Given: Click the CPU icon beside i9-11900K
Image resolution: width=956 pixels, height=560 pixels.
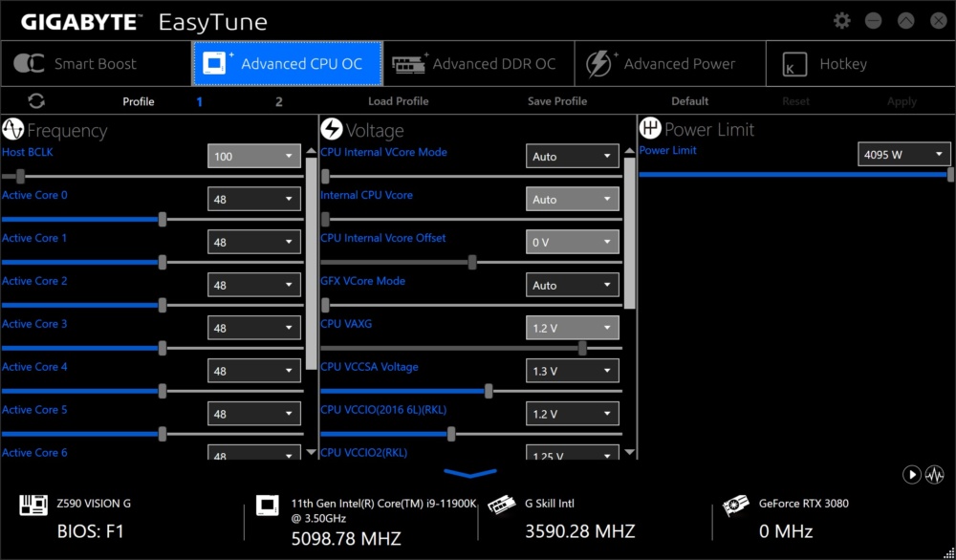Looking at the screenshot, I should tap(267, 506).
